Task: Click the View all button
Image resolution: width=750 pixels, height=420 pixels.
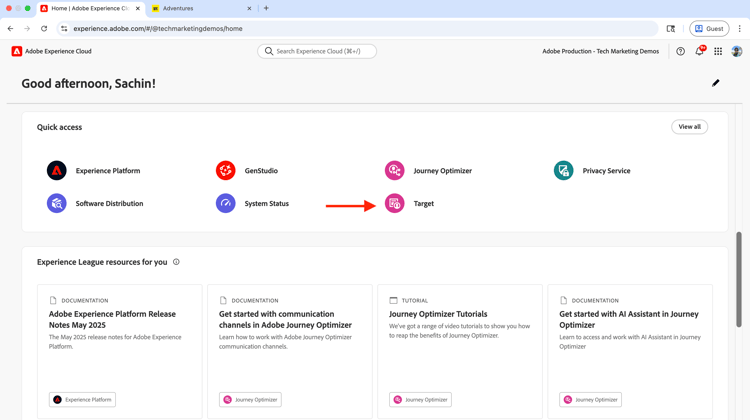Action: click(x=689, y=127)
